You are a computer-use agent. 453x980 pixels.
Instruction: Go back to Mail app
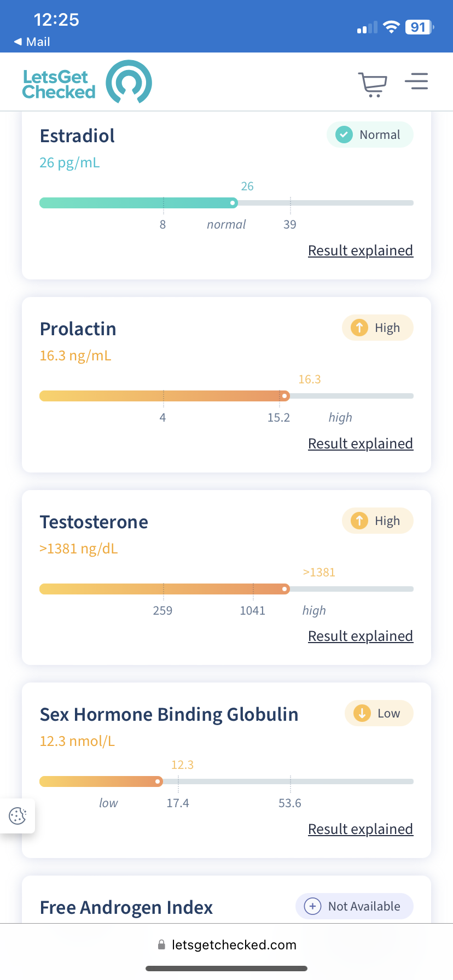coord(32,42)
